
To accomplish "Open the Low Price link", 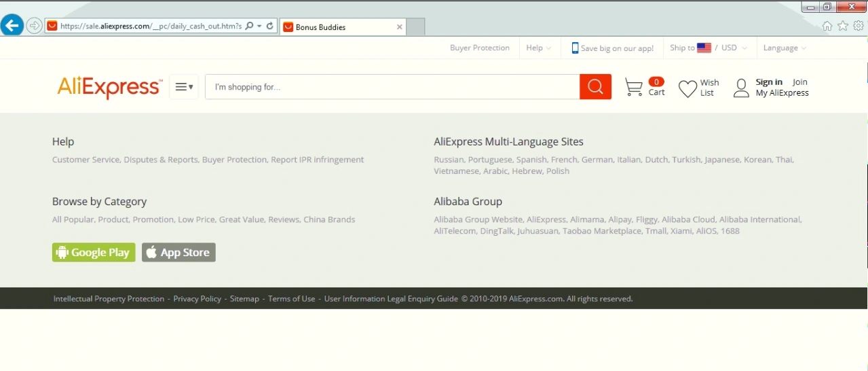I will coord(196,219).
